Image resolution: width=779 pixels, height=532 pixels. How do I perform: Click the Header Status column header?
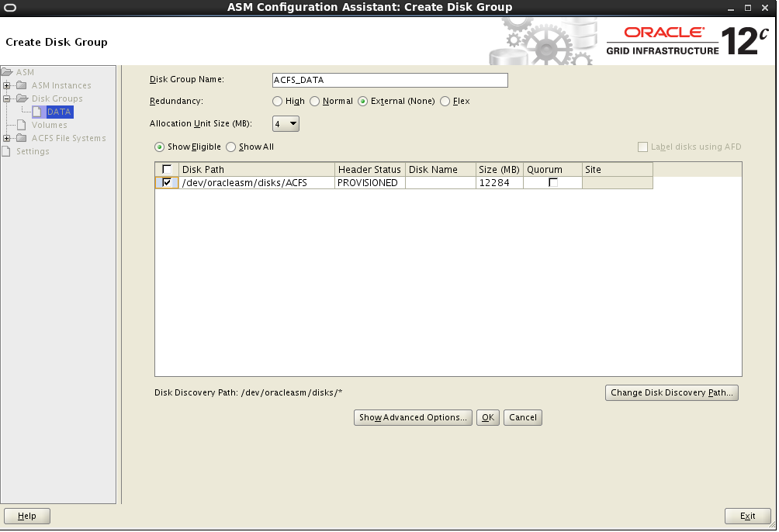(x=370, y=169)
